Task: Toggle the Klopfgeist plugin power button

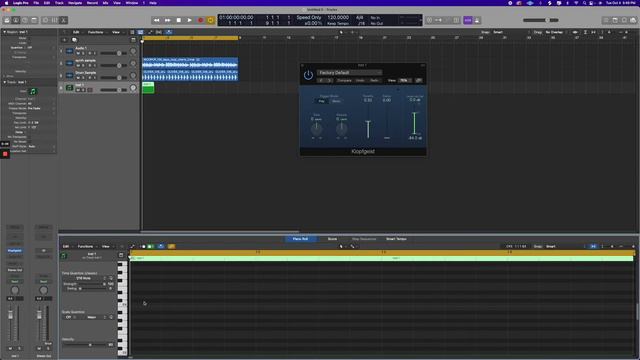Action: (x=308, y=75)
